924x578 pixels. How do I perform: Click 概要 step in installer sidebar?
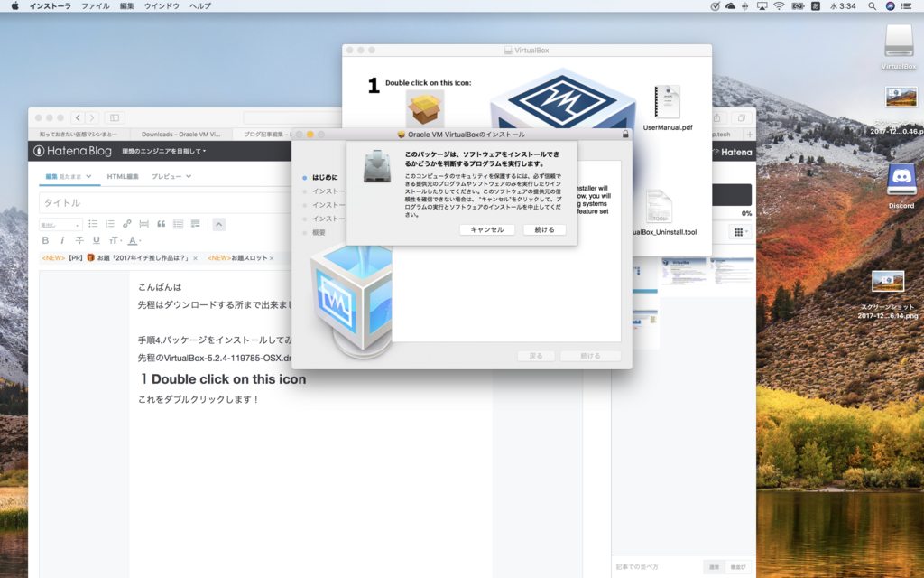point(319,232)
